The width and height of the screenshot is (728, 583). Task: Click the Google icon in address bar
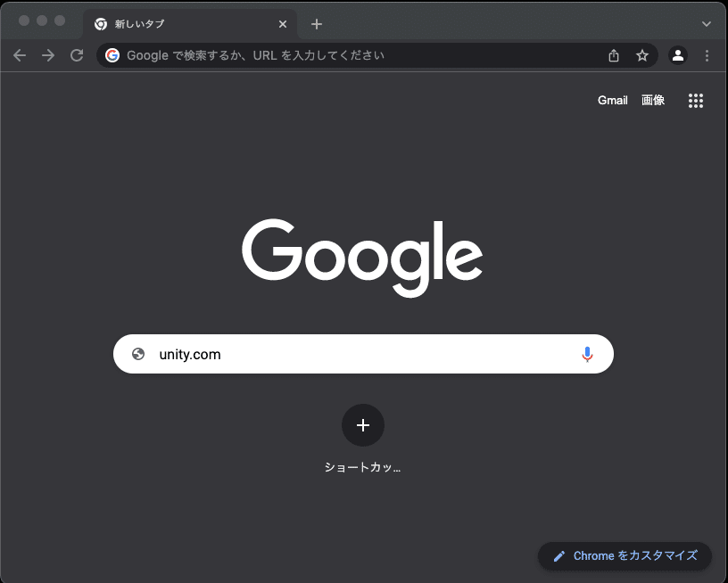click(x=112, y=55)
